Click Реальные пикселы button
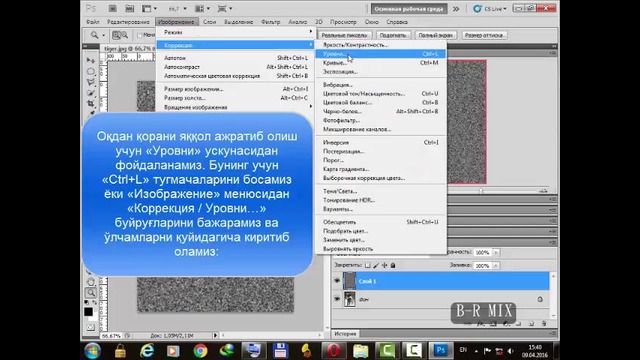640x360 pixels. [344, 36]
